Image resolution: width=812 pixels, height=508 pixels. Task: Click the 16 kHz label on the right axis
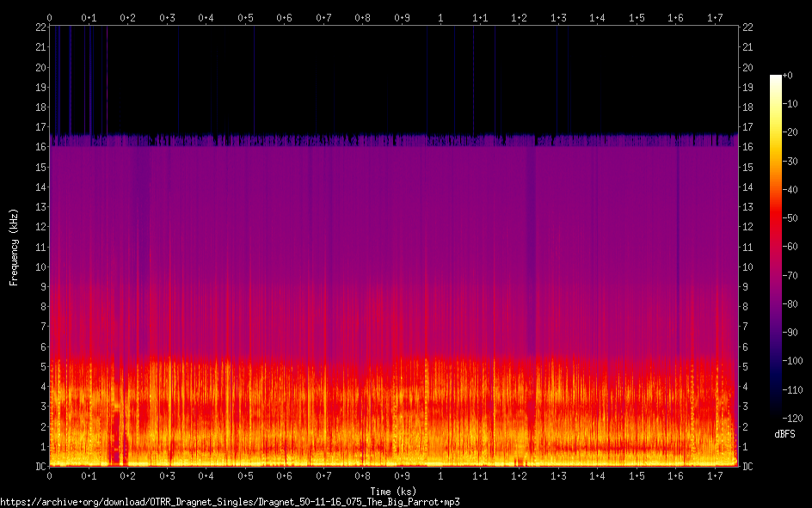pyautogui.click(x=747, y=148)
